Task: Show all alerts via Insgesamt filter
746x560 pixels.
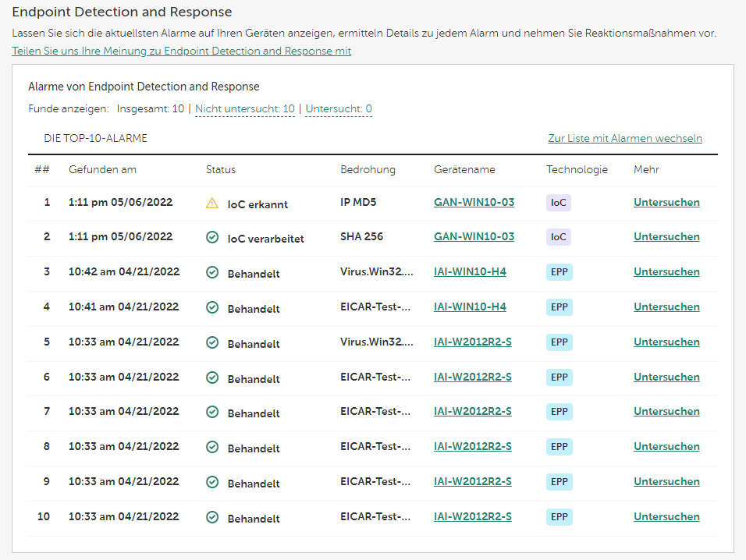Action: 150,109
